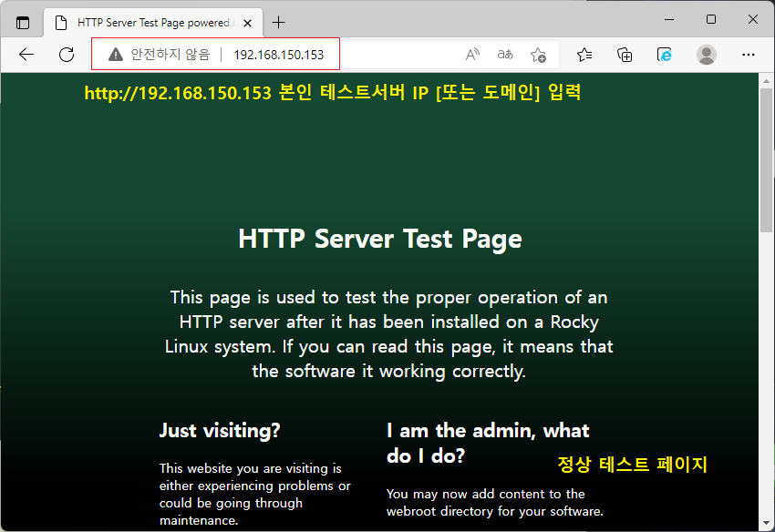
Task: Click the HTTP Server Test Page heading
Action: click(x=380, y=239)
